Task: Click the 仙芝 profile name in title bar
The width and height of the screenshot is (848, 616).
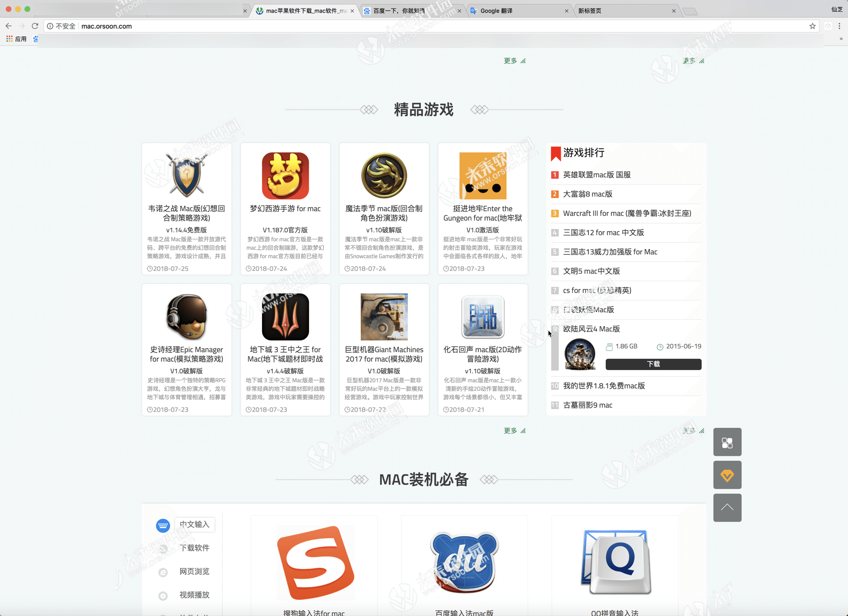Action: coord(837,9)
